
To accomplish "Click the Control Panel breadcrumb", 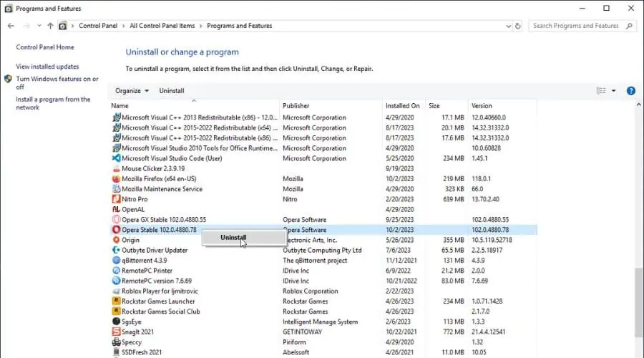I will pyautogui.click(x=98, y=26).
